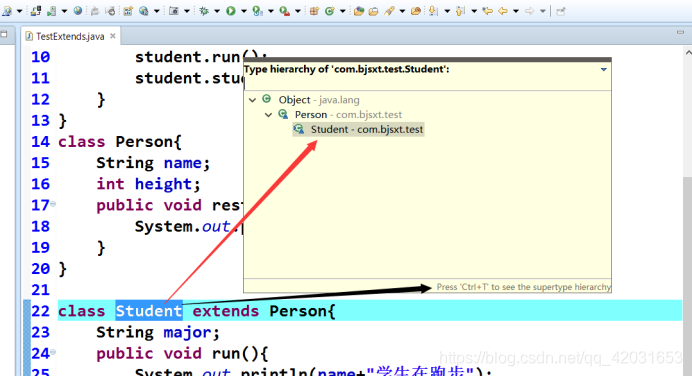The width and height of the screenshot is (692, 376).
Task: Click the Back navigation yellow arrow
Action: click(x=503, y=11)
